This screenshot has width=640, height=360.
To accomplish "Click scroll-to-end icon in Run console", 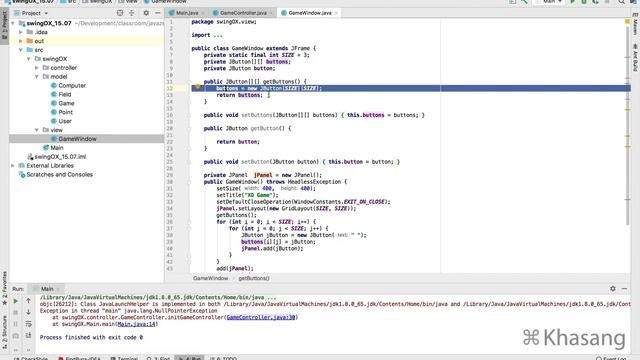I will click(x=28, y=335).
